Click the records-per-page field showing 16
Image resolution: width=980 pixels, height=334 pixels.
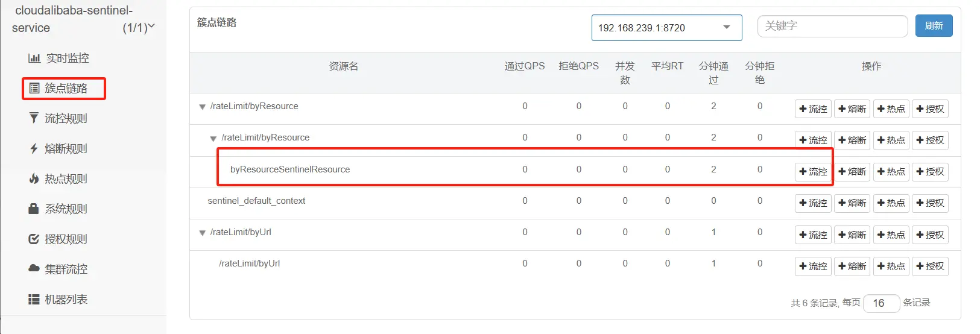tap(881, 303)
